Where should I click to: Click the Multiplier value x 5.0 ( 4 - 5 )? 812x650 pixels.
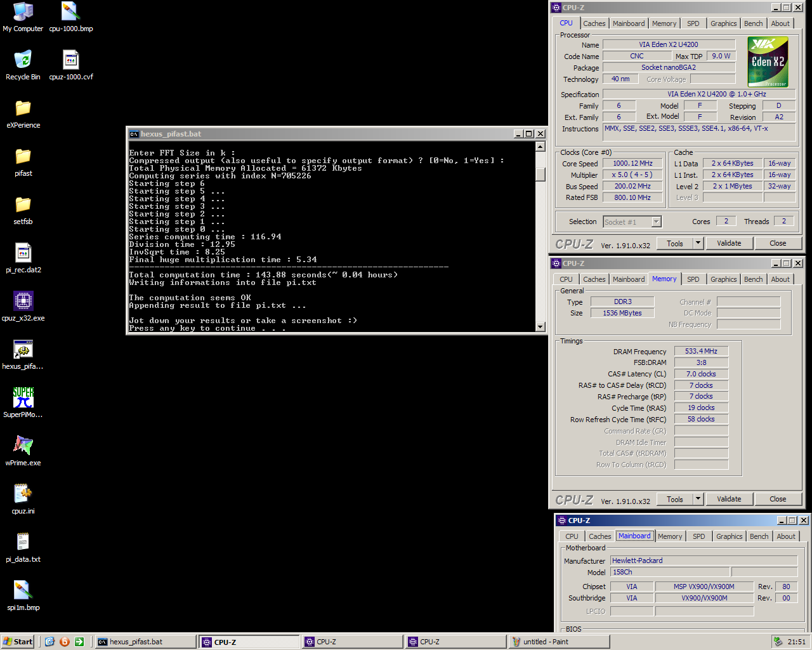pyautogui.click(x=632, y=175)
